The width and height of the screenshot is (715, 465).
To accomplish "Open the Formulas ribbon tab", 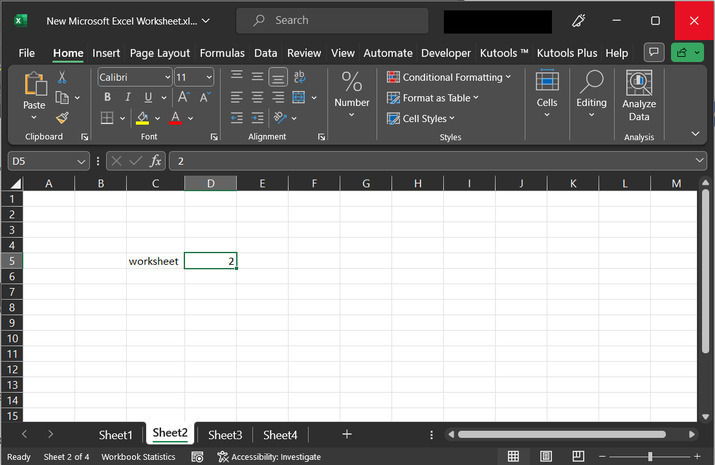I will point(221,53).
